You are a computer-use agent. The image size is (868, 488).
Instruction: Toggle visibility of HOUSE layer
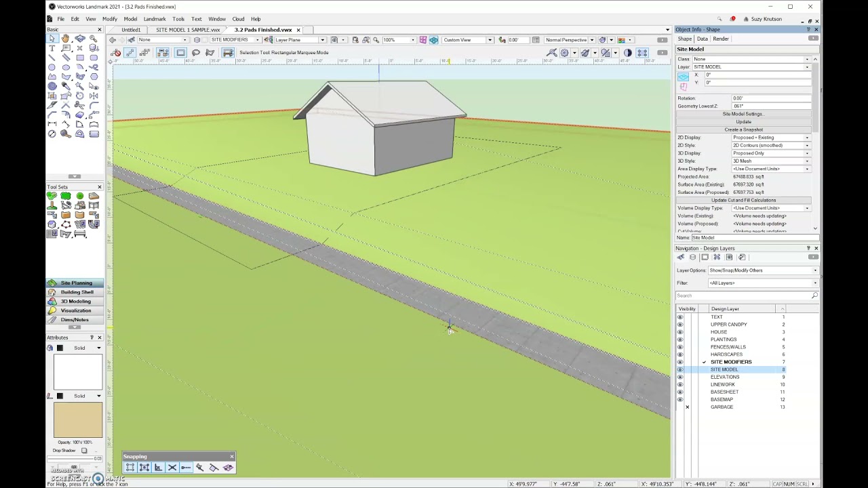coord(680,332)
